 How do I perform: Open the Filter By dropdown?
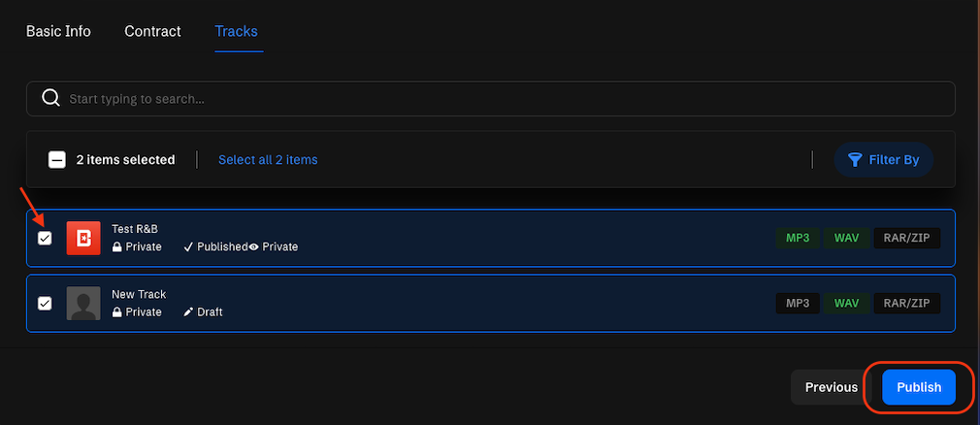(x=883, y=160)
